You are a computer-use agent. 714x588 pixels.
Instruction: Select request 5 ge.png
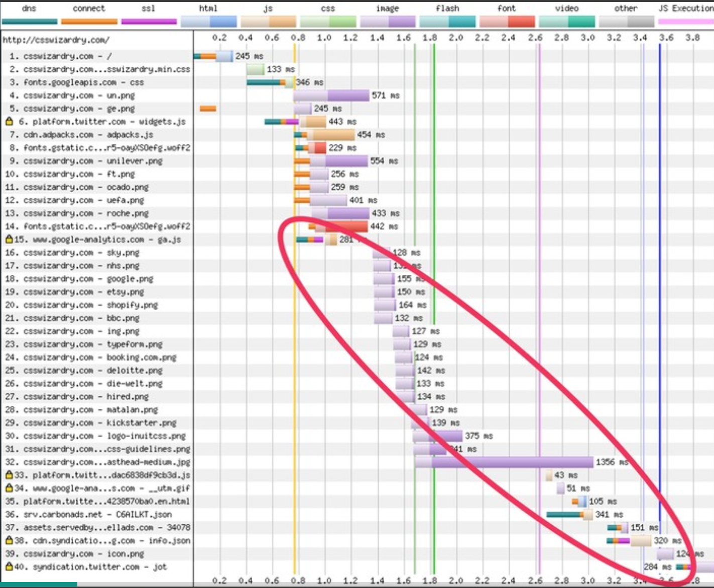(72, 108)
